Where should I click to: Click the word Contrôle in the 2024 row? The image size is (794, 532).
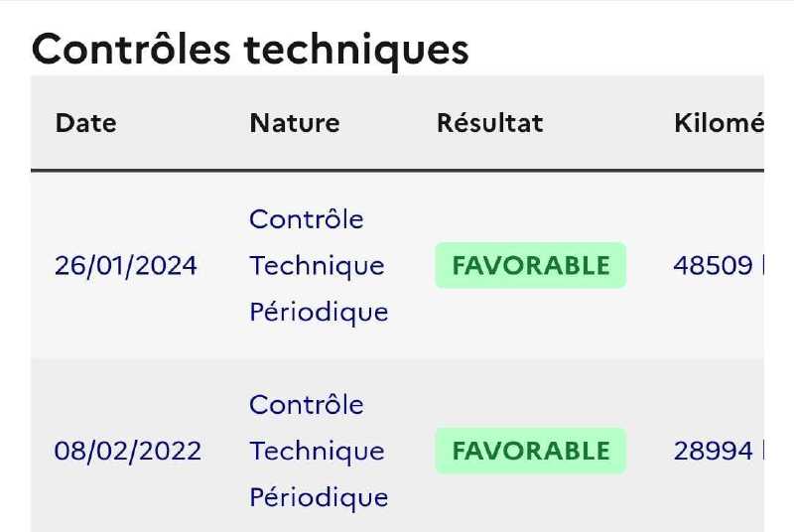(x=307, y=219)
